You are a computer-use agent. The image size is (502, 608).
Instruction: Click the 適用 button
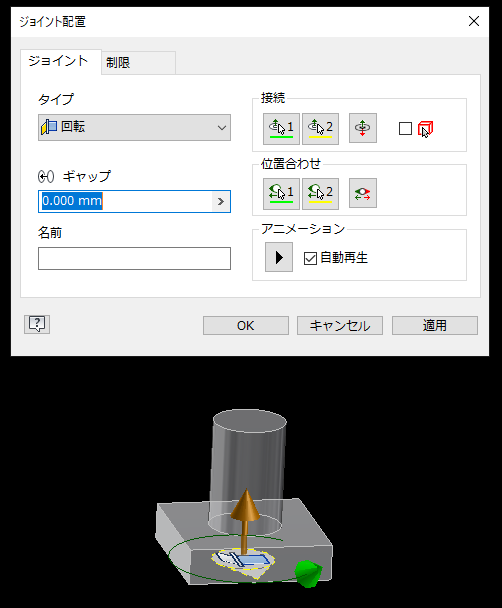[435, 325]
